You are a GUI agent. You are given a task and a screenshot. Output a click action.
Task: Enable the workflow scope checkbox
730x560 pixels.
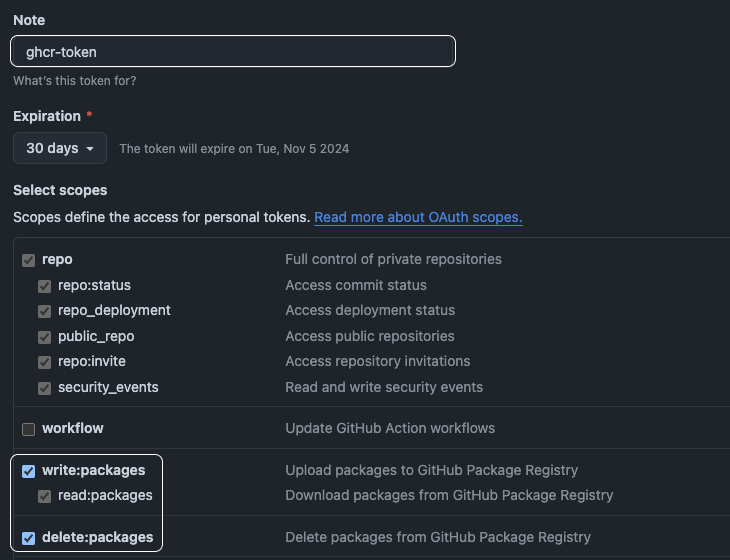(28, 429)
